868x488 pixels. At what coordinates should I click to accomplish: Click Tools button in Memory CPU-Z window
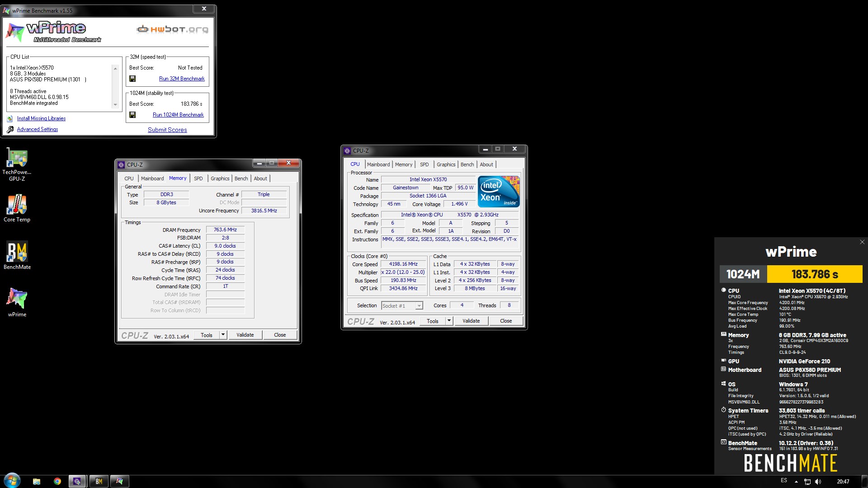(207, 335)
